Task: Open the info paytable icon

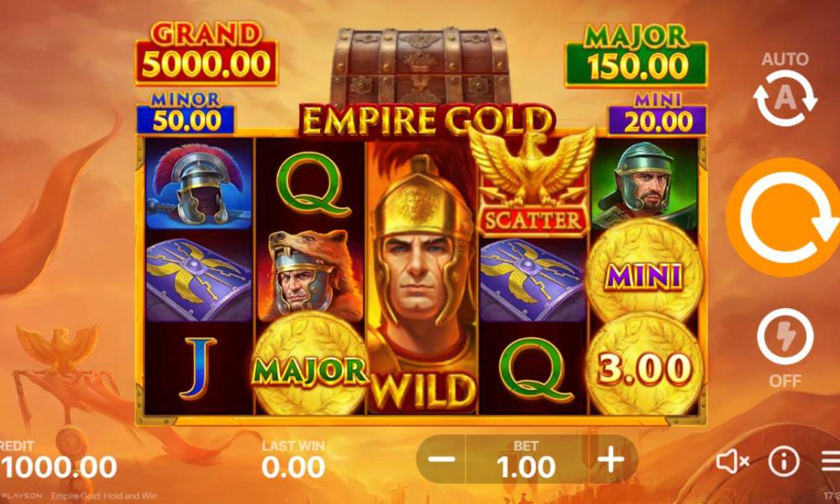Action: [x=784, y=461]
